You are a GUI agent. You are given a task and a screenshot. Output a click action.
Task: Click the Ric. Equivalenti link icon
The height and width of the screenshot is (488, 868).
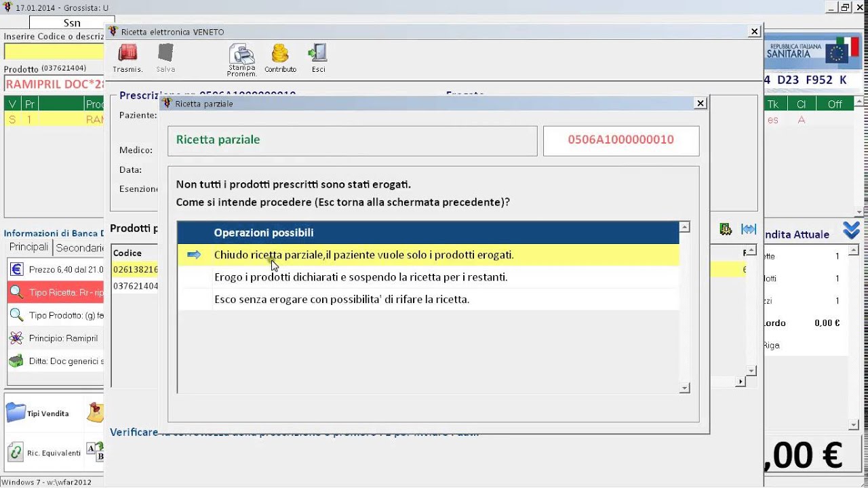[16, 452]
